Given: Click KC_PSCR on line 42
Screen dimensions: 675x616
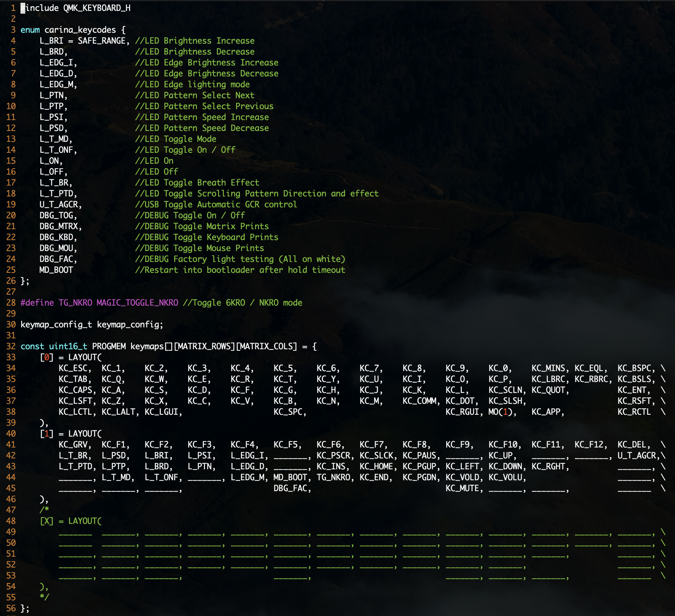Looking at the screenshot, I should (333, 455).
